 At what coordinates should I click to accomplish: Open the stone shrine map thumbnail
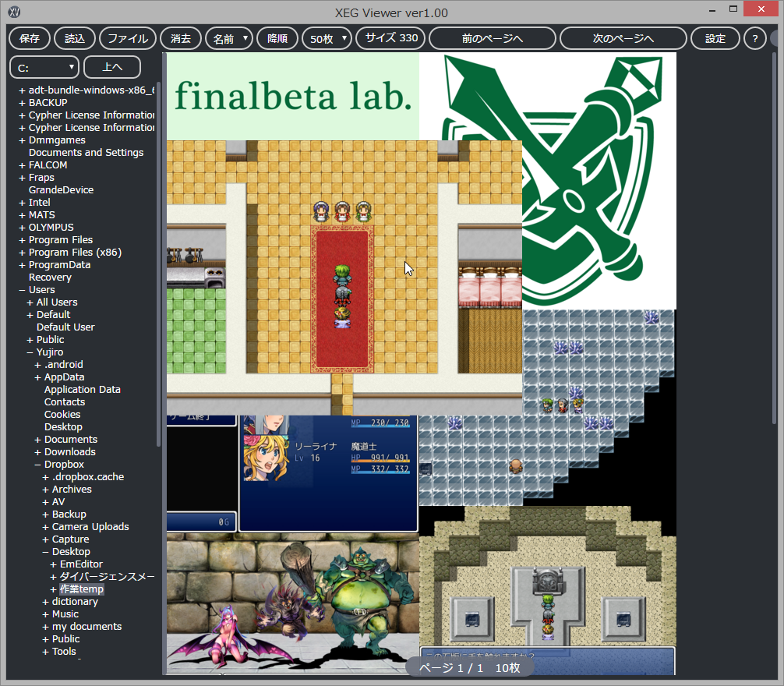pos(548,590)
